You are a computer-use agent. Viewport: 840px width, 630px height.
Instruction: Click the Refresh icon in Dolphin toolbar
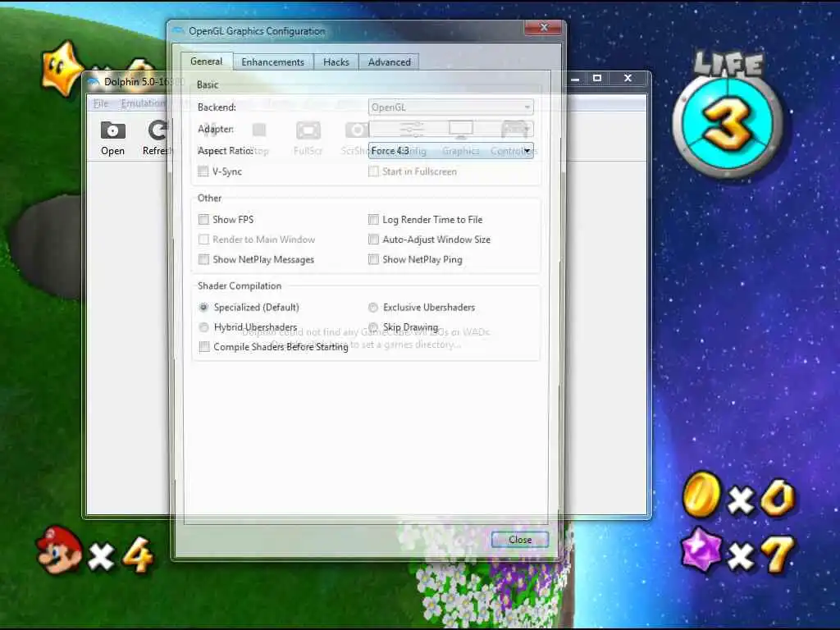click(x=157, y=138)
